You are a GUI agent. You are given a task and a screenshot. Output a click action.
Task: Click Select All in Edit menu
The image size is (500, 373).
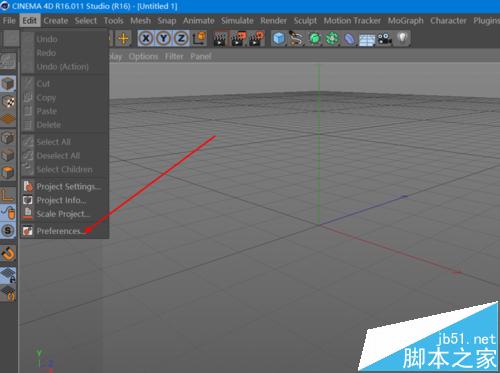(65, 142)
